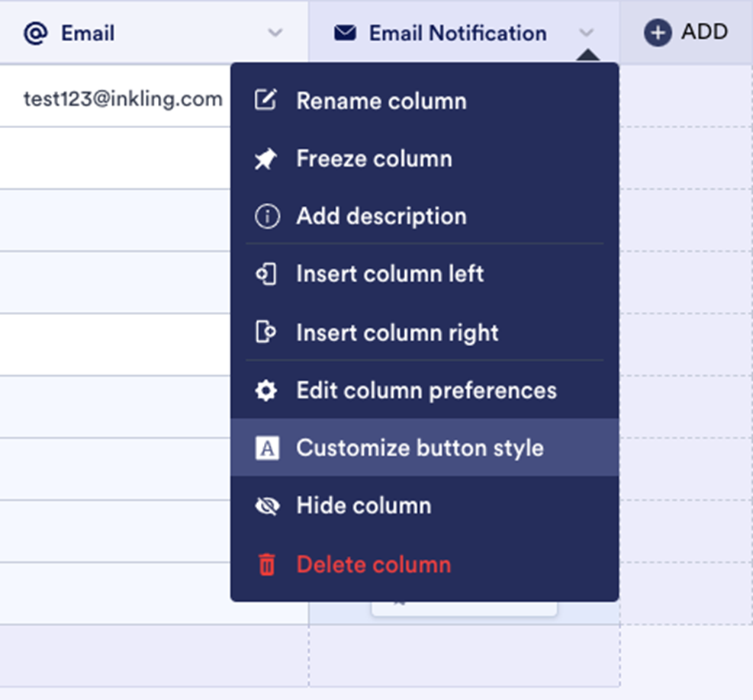Click the red trash can icon
This screenshot has width=753, height=700.
click(266, 564)
